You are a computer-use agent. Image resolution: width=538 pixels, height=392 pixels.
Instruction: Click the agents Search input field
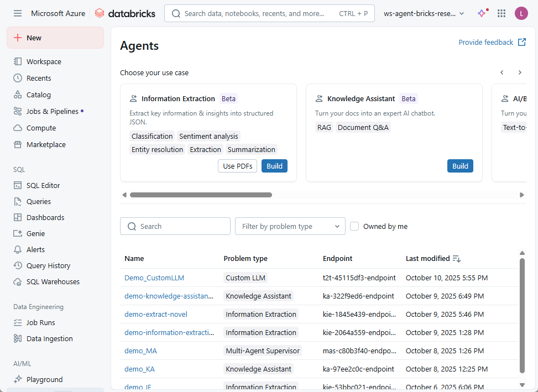[175, 226]
